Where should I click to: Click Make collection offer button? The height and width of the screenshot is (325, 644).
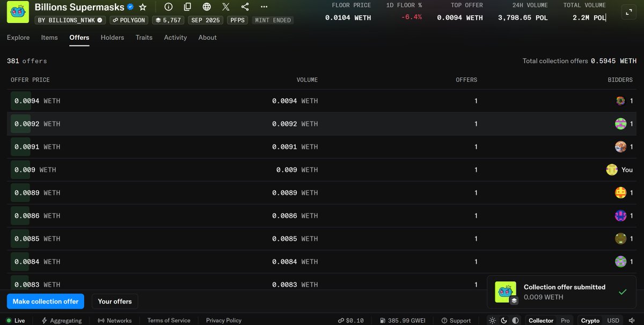(x=46, y=301)
